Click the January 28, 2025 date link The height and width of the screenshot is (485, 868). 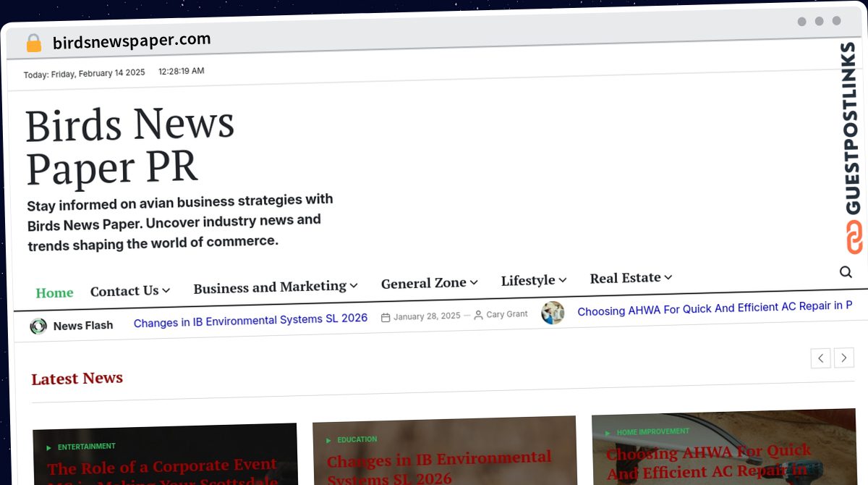[x=427, y=316]
